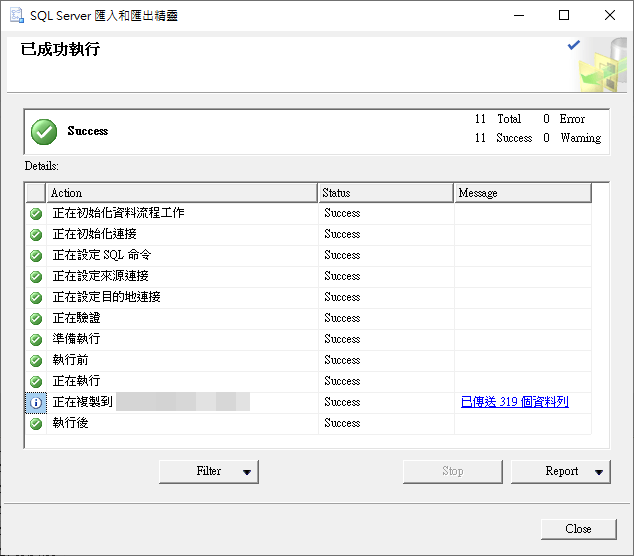Click the Action column header
634x556 pixels.
pos(181,192)
